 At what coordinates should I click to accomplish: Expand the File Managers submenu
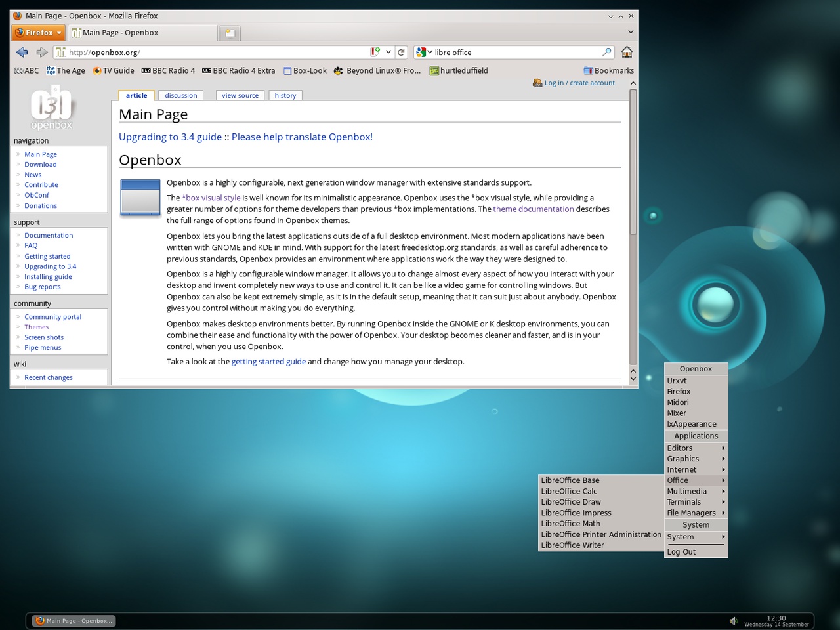coord(696,513)
